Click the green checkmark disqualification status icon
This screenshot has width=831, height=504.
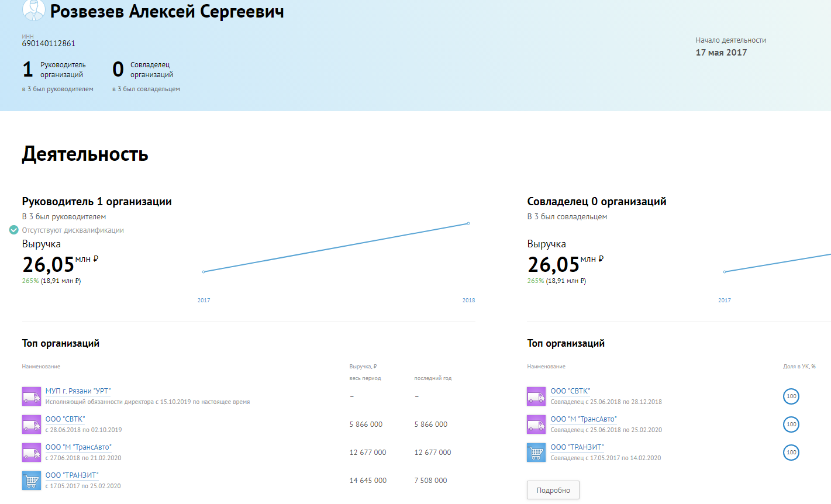[14, 230]
